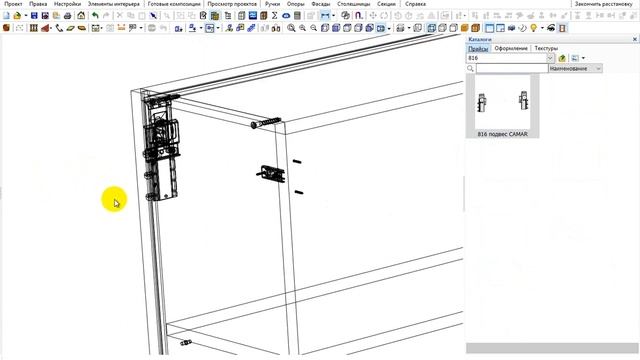This screenshot has height=360, width=640.
Task: Toggle hidden-lines cube display icon
Action: click(x=442, y=28)
